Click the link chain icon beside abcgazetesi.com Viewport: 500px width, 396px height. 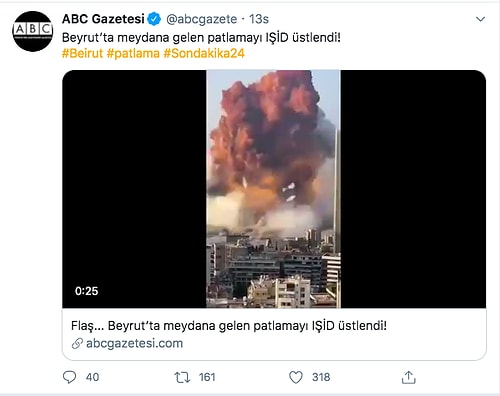click(x=77, y=343)
